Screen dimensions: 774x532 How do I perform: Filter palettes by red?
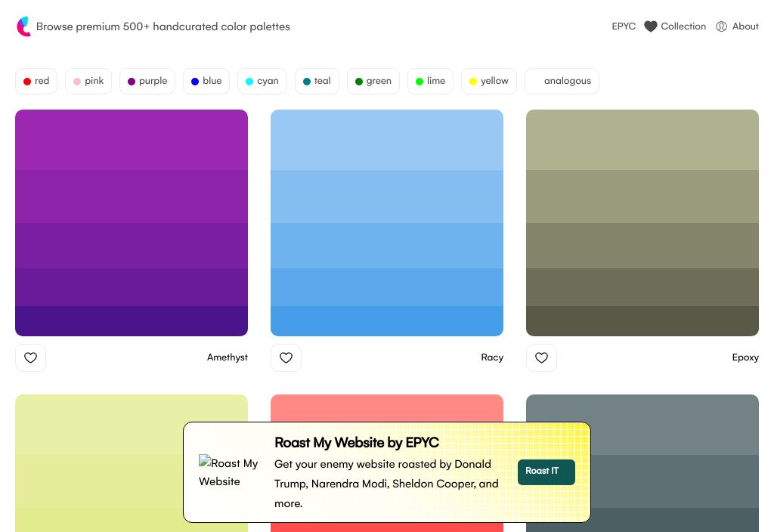(x=36, y=81)
